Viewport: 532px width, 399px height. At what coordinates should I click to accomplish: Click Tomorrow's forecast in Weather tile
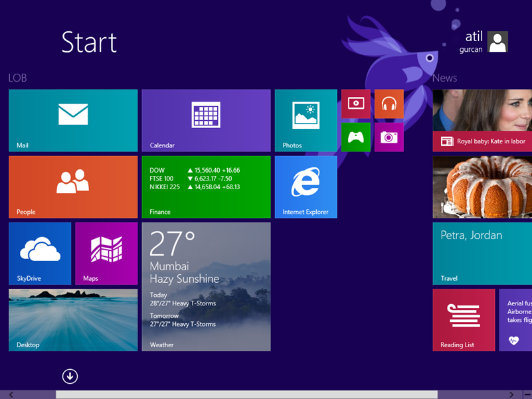tap(183, 320)
